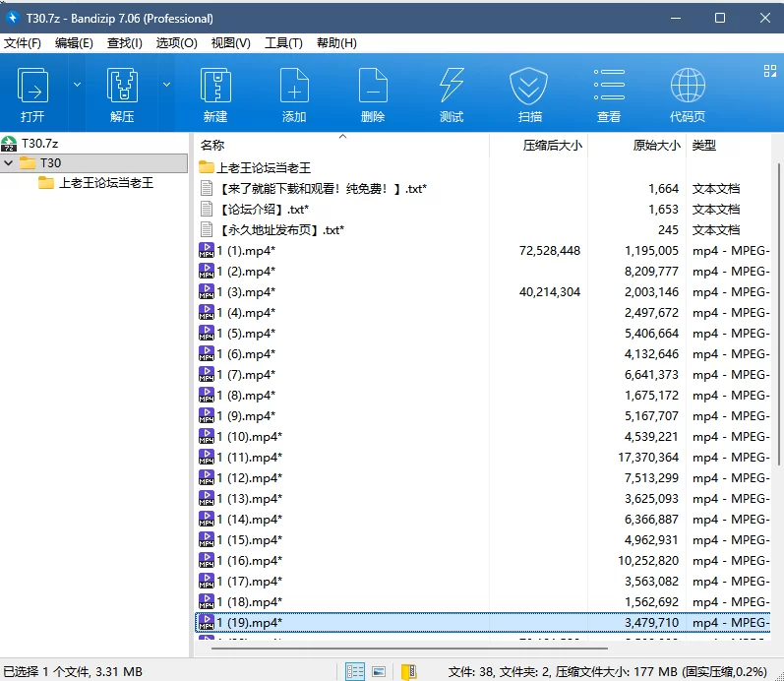The width and height of the screenshot is (784, 681).
Task: Sort by 压缩后大小 column header
Action: [x=552, y=145]
